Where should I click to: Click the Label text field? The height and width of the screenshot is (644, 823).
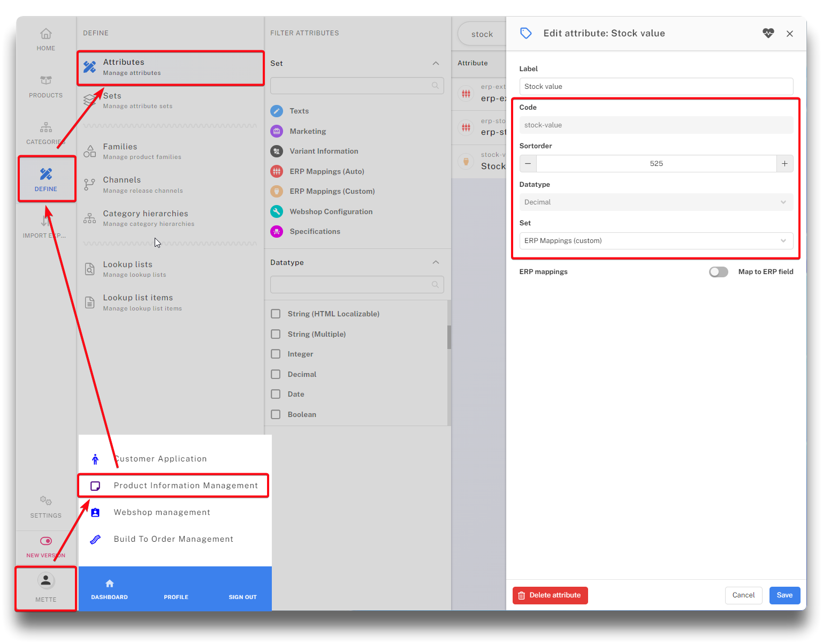coord(656,87)
